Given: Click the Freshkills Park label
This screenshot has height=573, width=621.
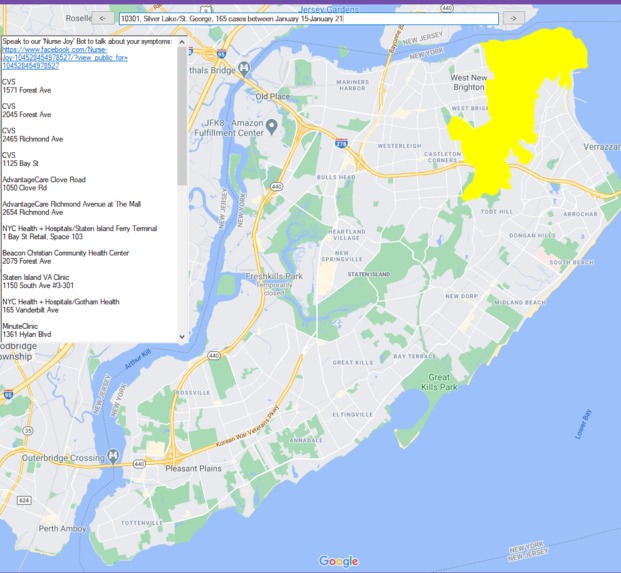Looking at the screenshot, I should pos(274,276).
